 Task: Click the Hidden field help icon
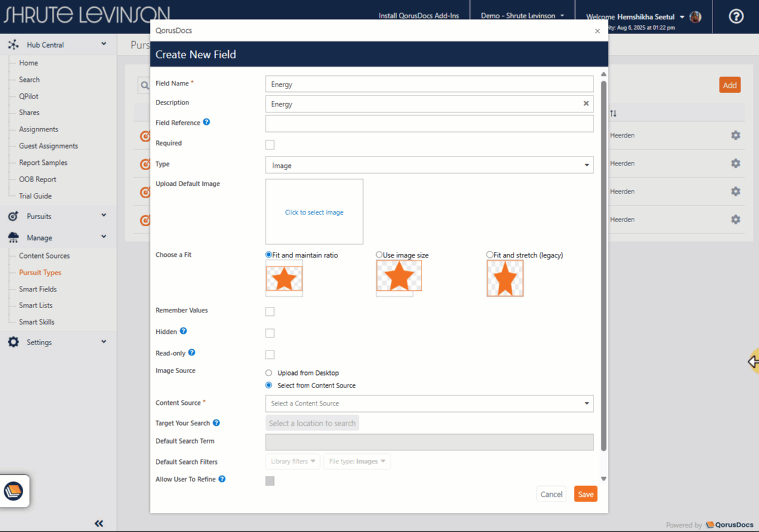(183, 331)
